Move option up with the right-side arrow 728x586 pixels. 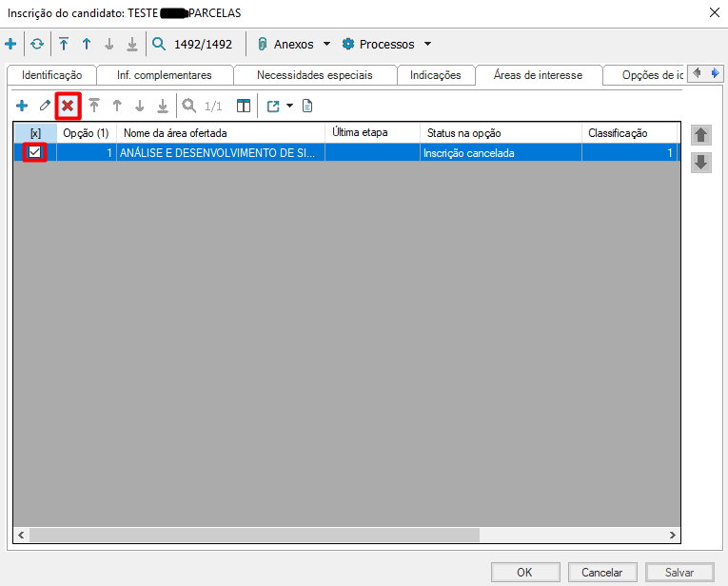[x=700, y=135]
